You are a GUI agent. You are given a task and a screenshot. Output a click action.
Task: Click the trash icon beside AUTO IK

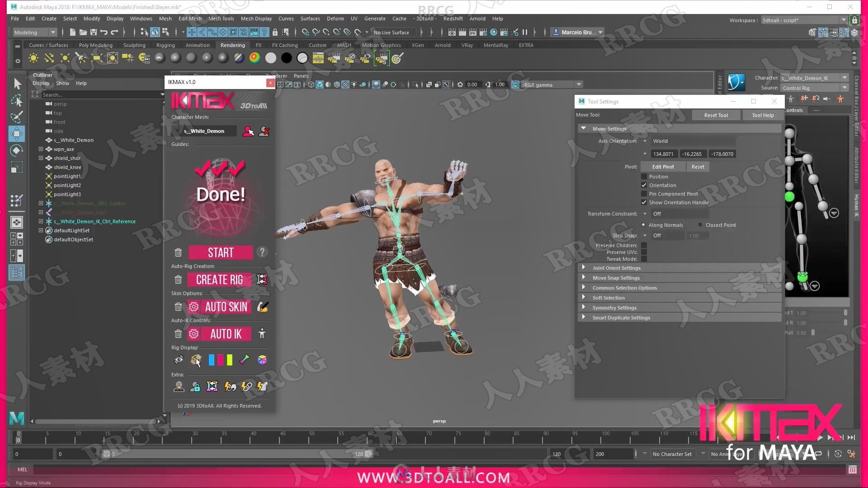point(178,334)
